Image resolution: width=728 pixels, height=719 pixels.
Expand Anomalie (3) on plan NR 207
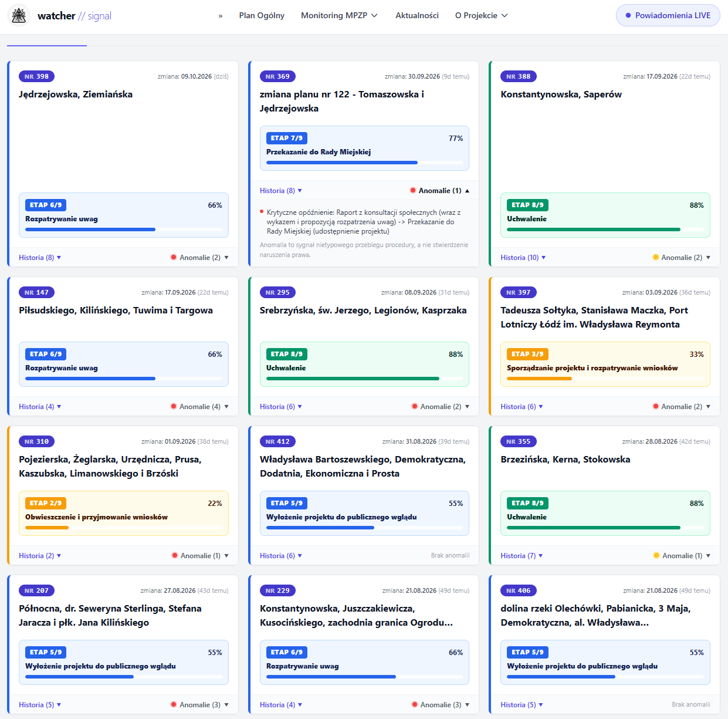[199, 705]
